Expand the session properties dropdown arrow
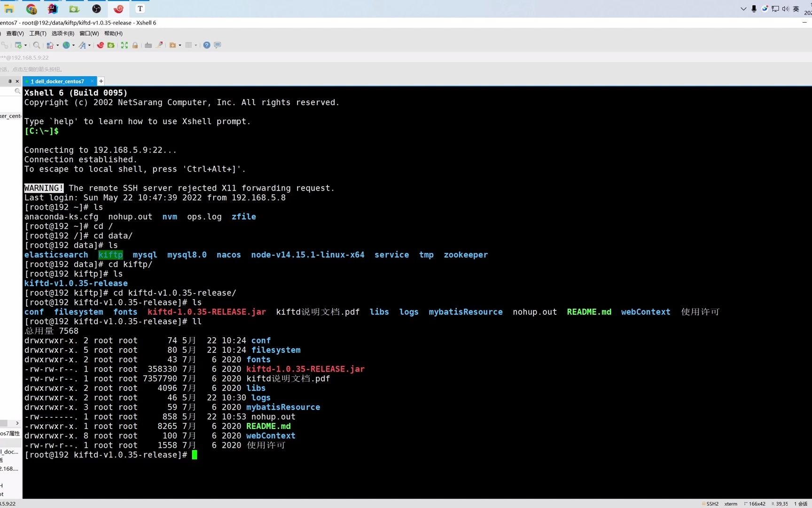 25,45
